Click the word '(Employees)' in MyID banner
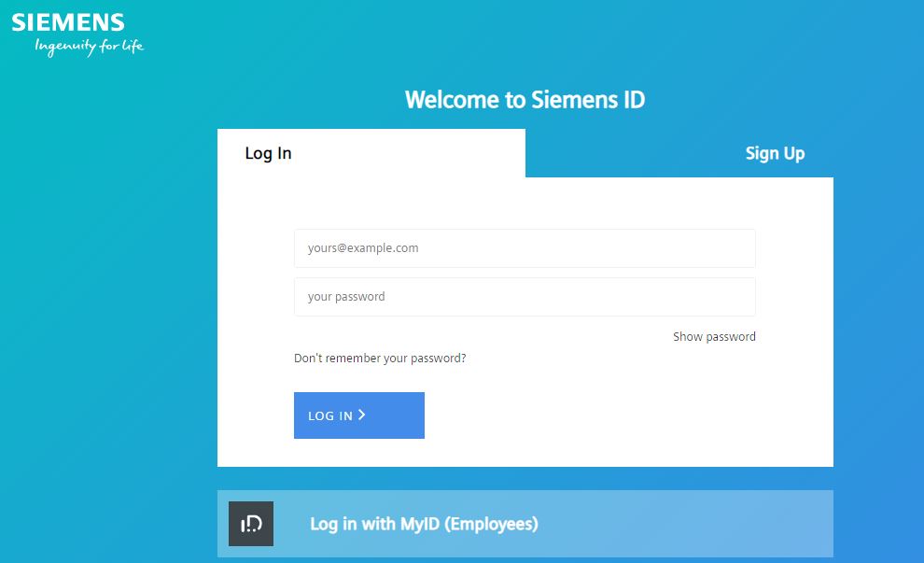Screen dimensions: 924x563 point(491,524)
